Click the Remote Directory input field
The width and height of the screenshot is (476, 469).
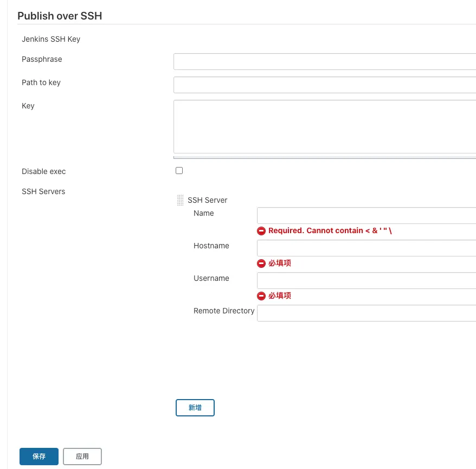366,313
